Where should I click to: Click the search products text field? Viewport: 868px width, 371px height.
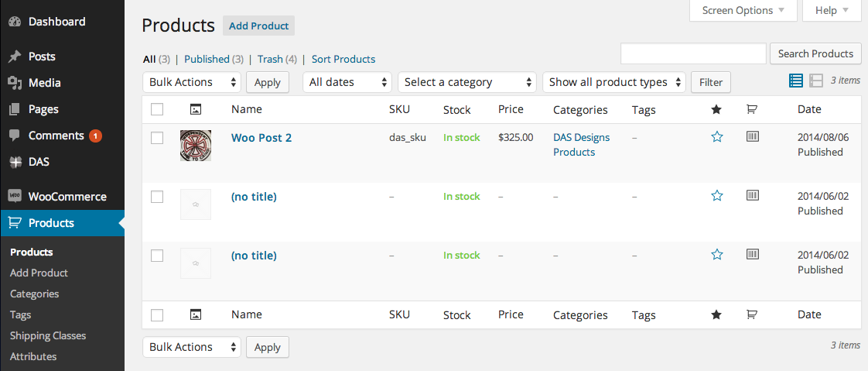point(694,53)
